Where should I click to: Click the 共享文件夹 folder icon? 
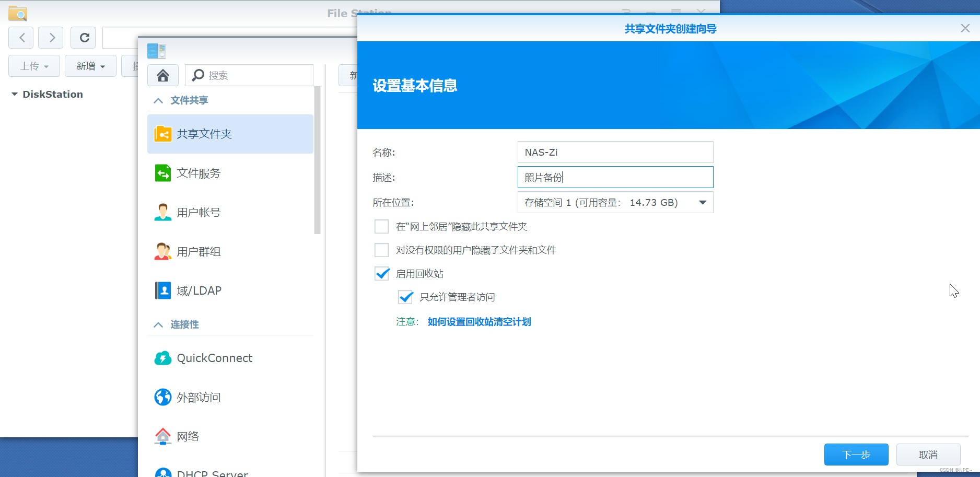click(163, 134)
